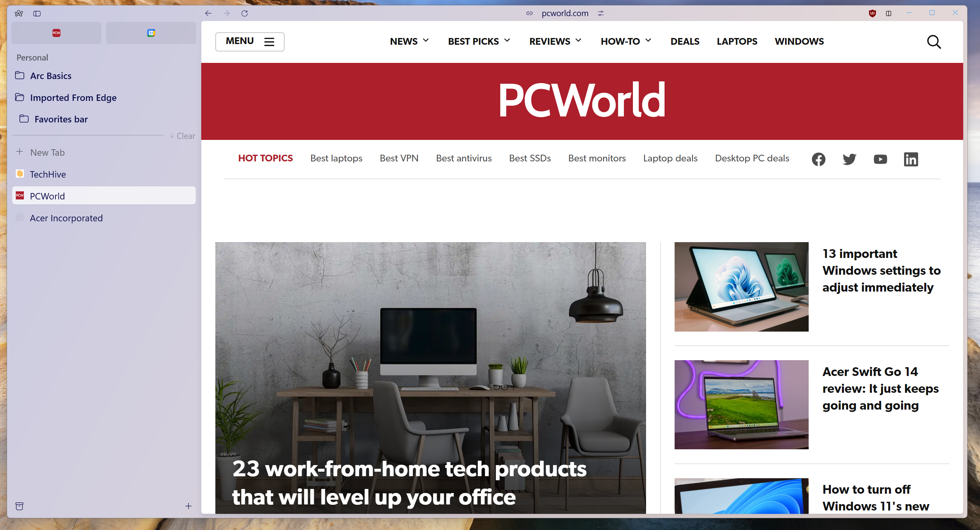Click the uBlock Origin extension icon

(x=872, y=13)
